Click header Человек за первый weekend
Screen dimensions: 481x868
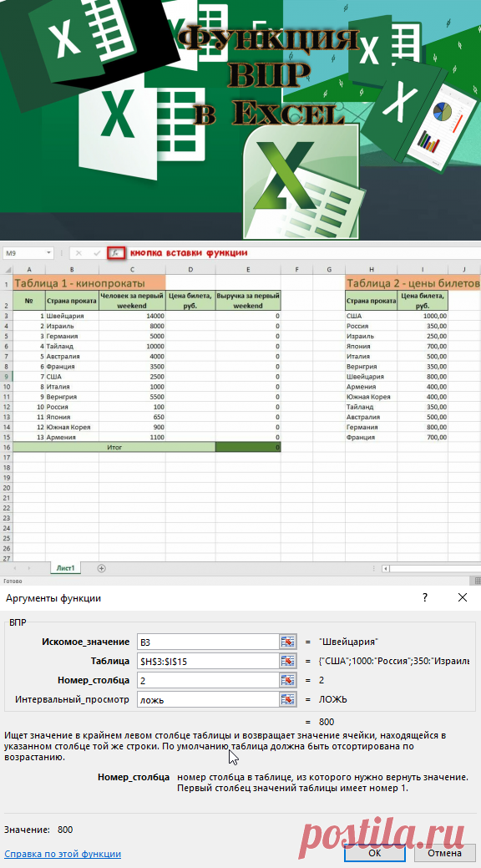point(132,301)
